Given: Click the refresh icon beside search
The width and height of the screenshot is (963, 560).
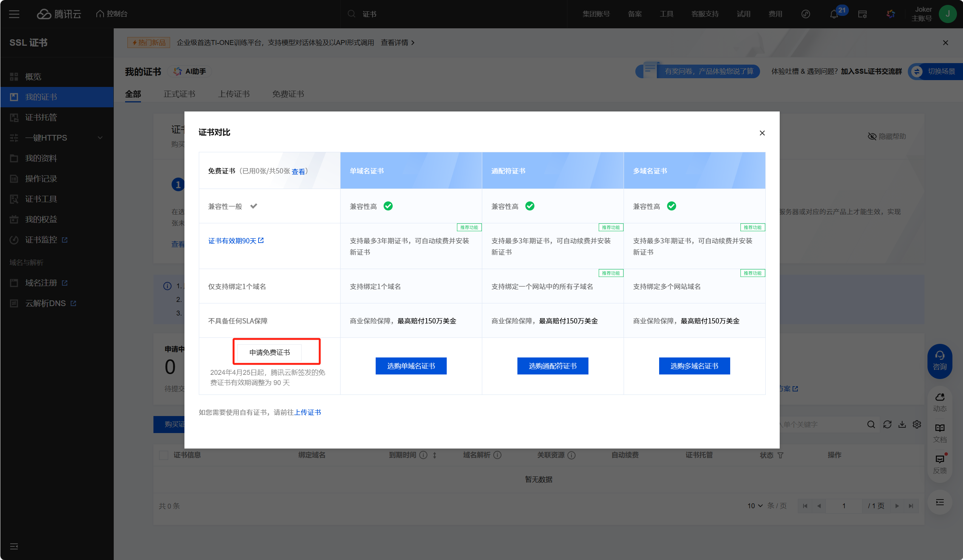Looking at the screenshot, I should click(887, 424).
